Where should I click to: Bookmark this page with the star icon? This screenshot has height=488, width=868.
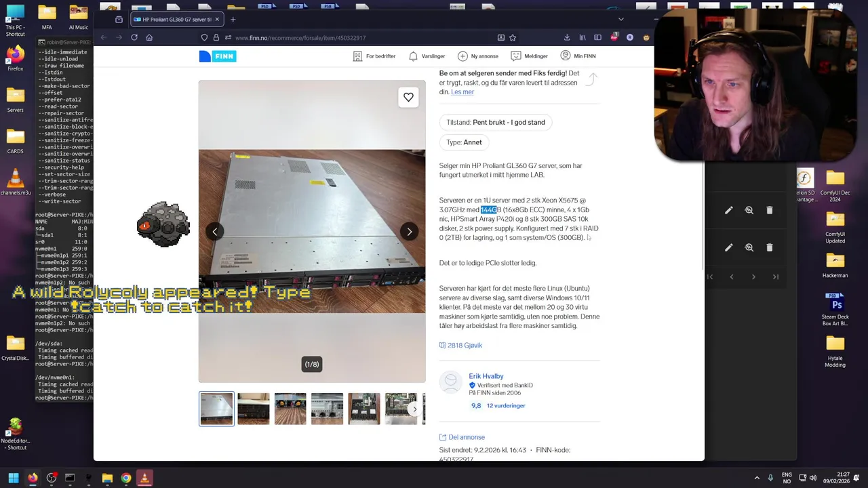pyautogui.click(x=513, y=37)
